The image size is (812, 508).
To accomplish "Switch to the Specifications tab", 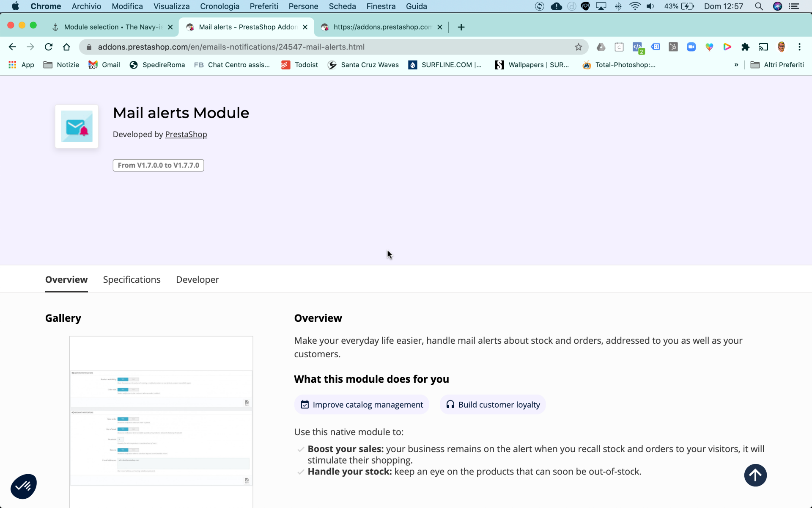I will click(132, 280).
